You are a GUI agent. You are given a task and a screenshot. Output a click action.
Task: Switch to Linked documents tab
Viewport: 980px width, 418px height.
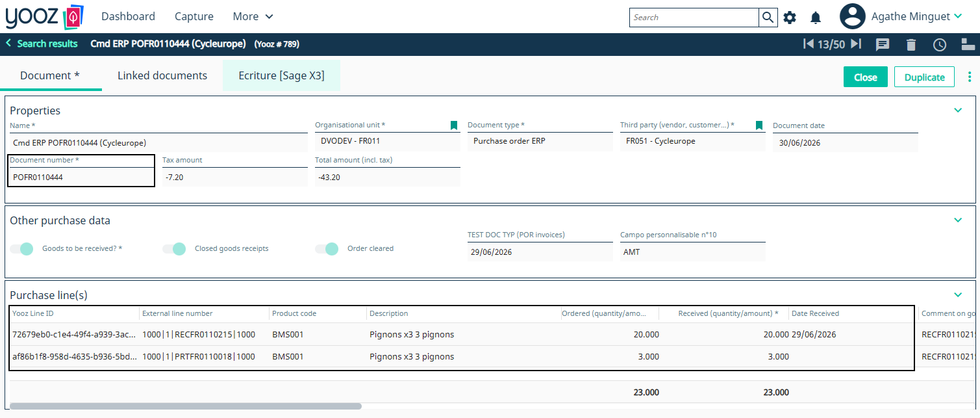point(162,75)
